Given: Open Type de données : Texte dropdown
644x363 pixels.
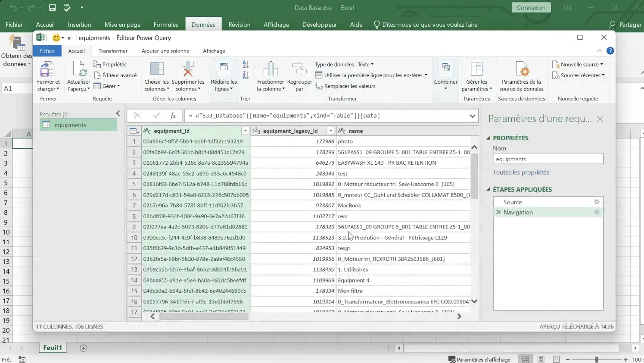Looking at the screenshot, I should [x=344, y=64].
